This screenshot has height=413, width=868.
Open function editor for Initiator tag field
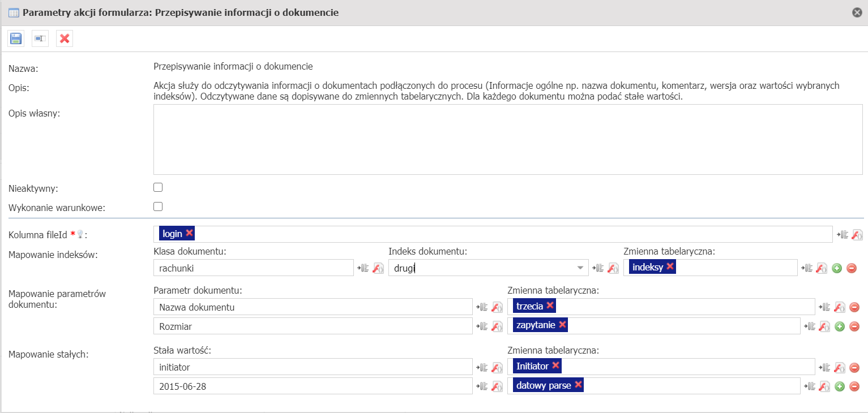click(840, 367)
